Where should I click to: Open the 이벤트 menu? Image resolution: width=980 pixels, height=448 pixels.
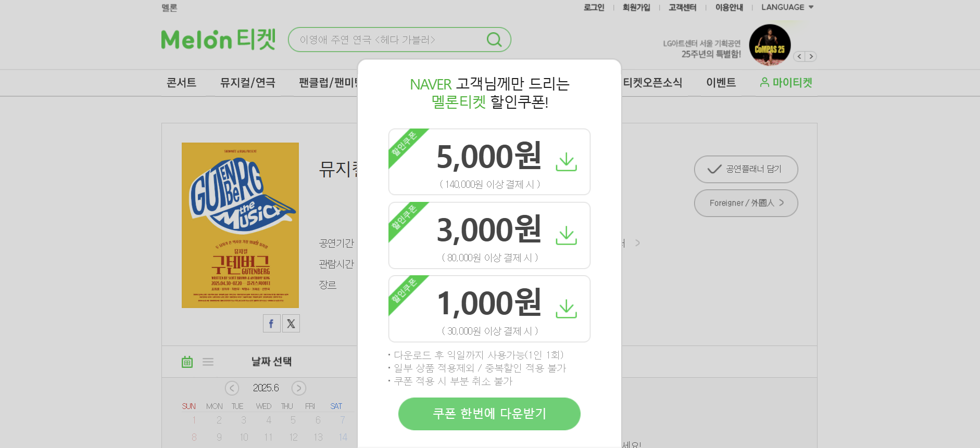(x=721, y=83)
